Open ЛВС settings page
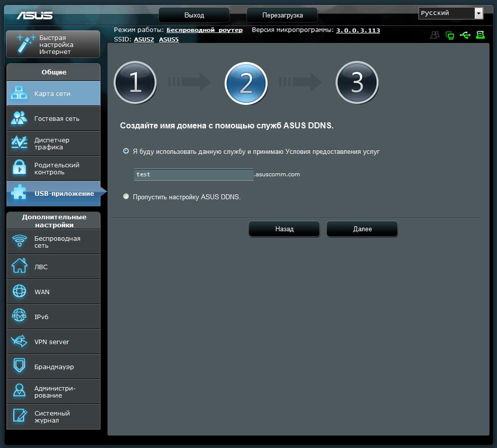497x448 pixels. (x=53, y=267)
